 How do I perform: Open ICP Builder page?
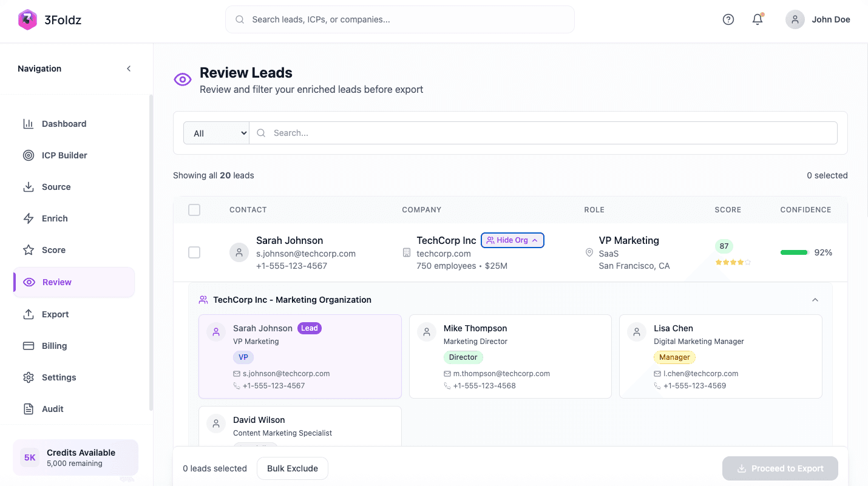[74, 155]
